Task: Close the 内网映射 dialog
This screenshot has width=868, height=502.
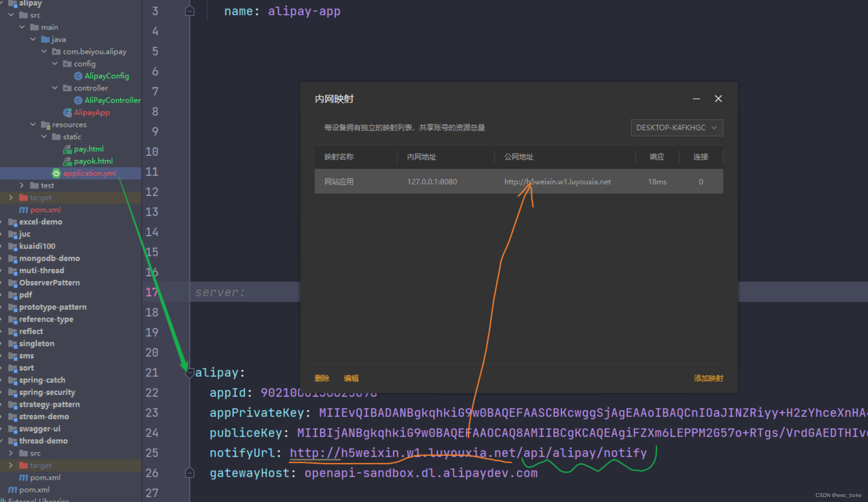Action: click(x=718, y=99)
